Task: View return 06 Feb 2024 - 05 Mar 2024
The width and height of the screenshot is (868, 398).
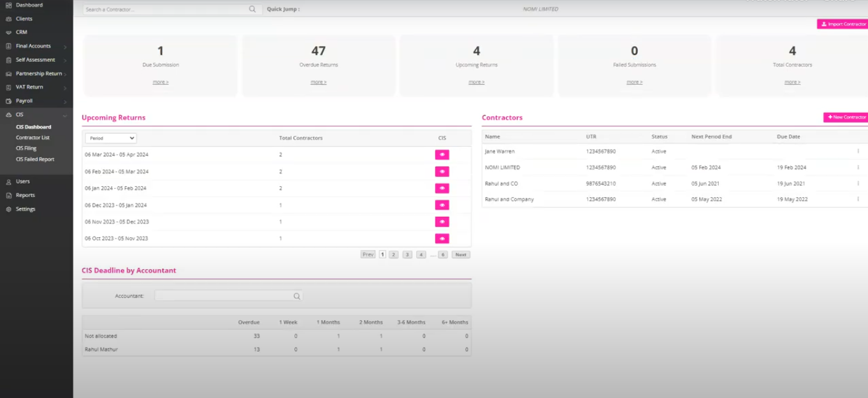Action: pyautogui.click(x=442, y=172)
